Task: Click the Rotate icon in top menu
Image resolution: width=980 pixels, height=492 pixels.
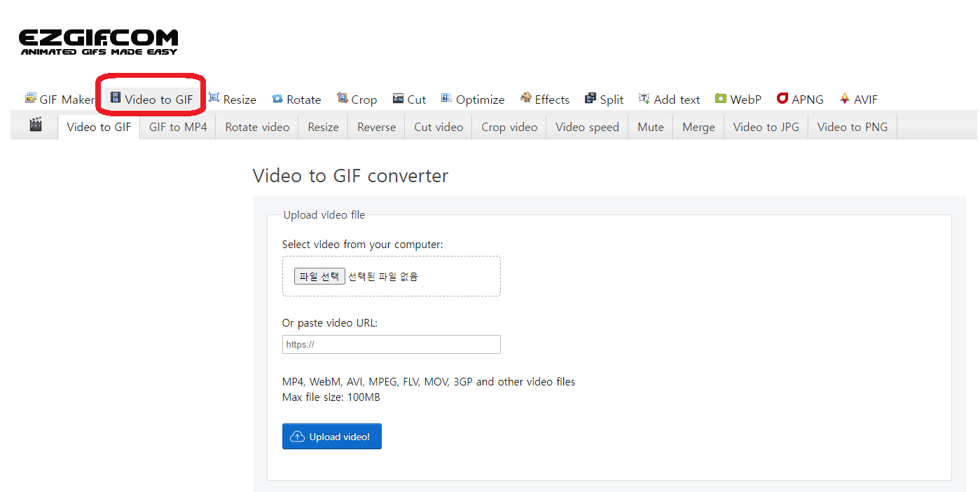Action: click(x=277, y=99)
